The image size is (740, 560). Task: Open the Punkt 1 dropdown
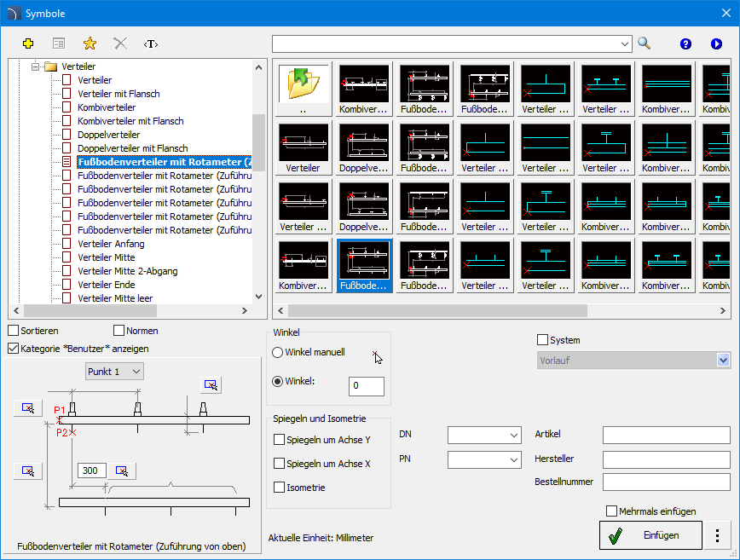tap(115, 372)
